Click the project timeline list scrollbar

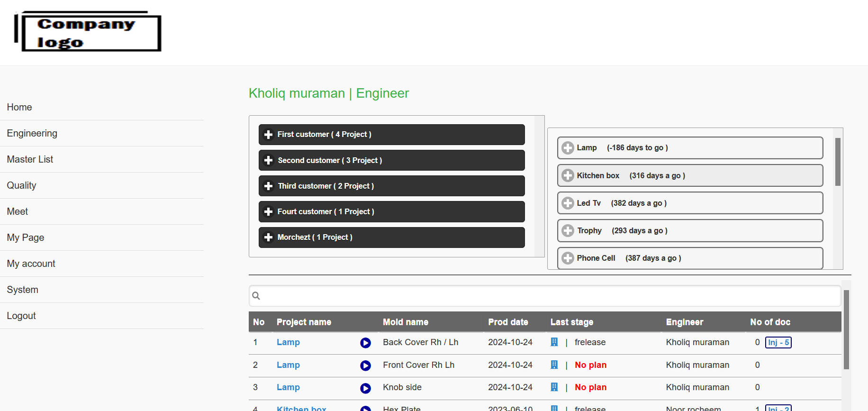(x=838, y=162)
